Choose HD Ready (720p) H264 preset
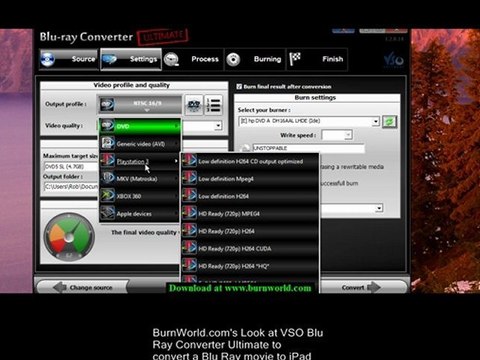Screen dimensions: 480x360 250,231
